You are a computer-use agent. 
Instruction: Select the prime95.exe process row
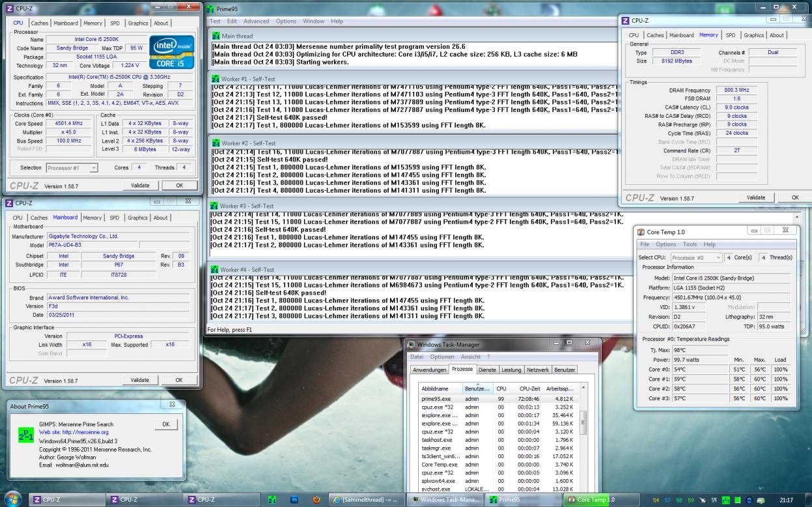pos(498,398)
